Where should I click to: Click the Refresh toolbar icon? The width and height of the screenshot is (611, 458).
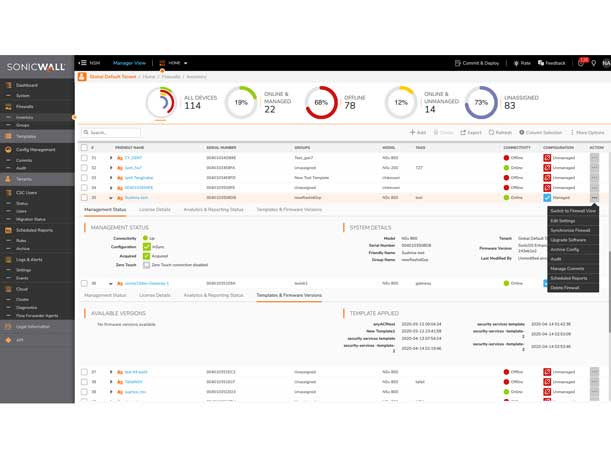[492, 132]
